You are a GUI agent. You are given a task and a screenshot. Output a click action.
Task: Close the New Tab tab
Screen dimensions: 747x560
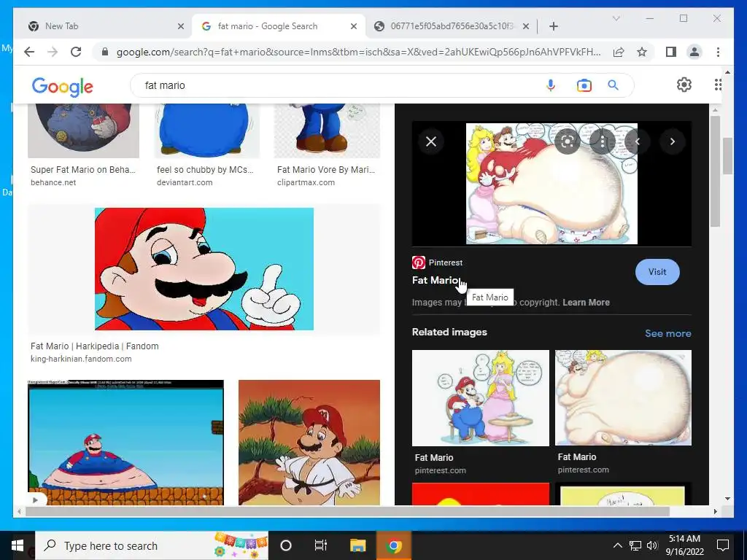pyautogui.click(x=181, y=26)
